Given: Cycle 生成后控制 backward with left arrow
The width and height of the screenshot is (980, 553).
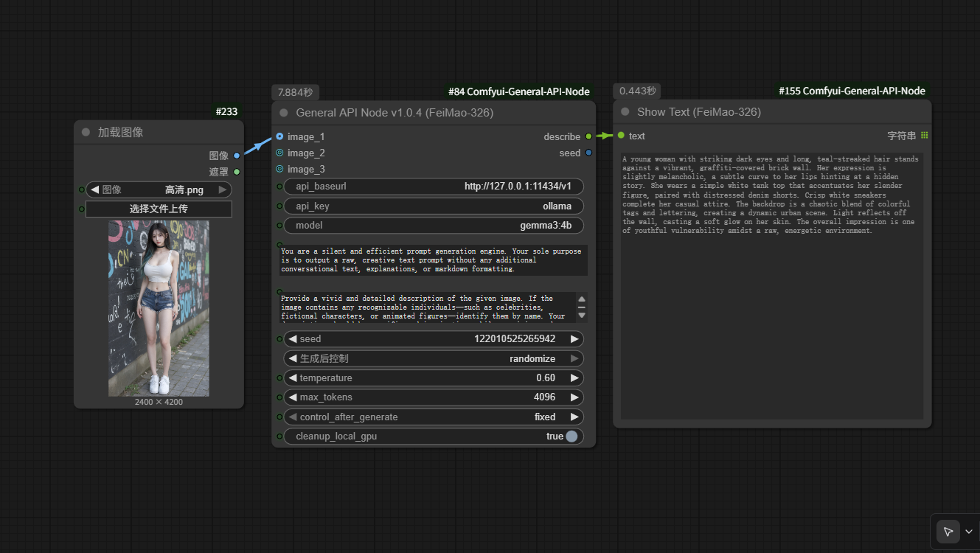Looking at the screenshot, I should [293, 358].
